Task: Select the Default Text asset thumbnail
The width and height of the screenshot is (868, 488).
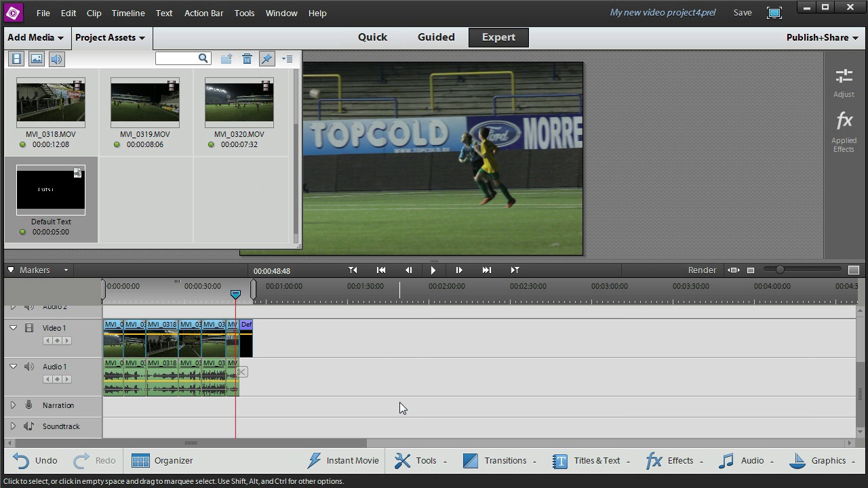Action: click(51, 190)
